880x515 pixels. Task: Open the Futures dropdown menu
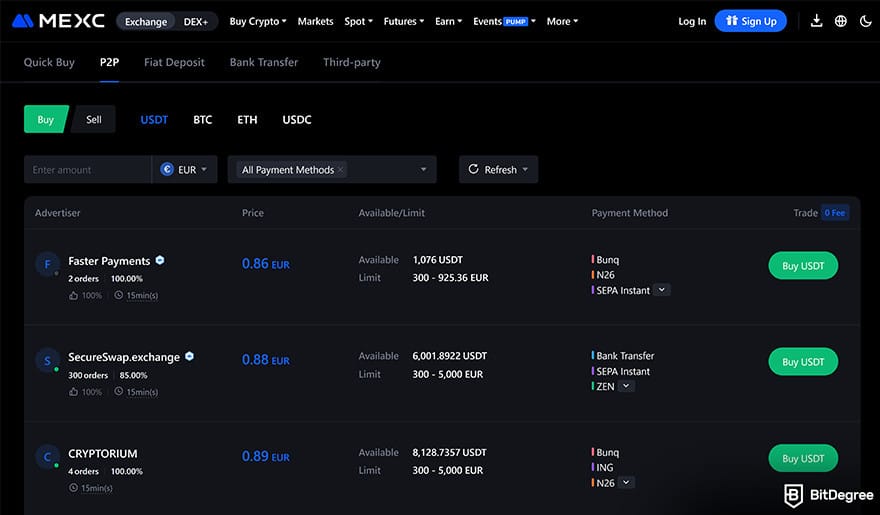404,21
